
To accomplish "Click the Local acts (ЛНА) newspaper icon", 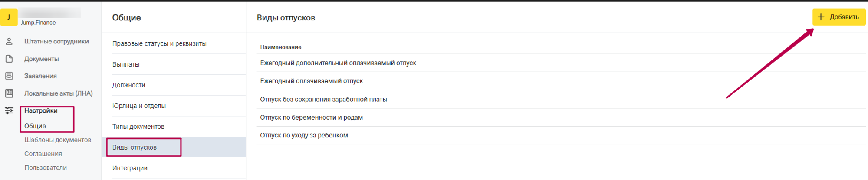I will point(9,93).
